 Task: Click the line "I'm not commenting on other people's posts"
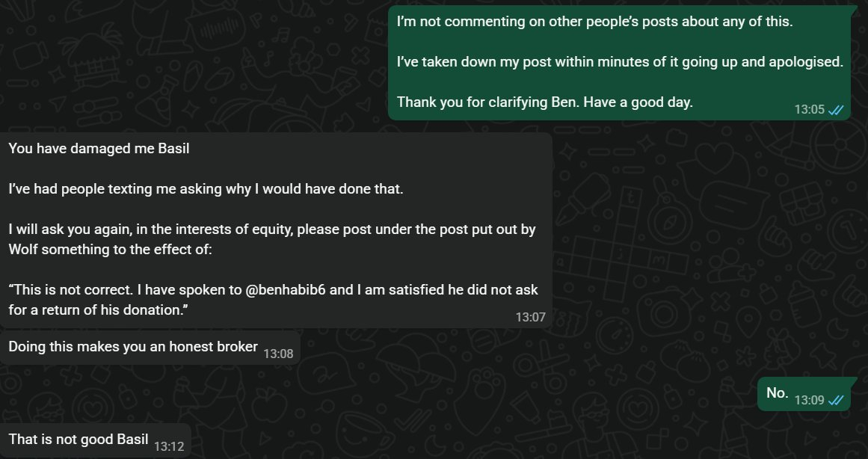tap(594, 22)
